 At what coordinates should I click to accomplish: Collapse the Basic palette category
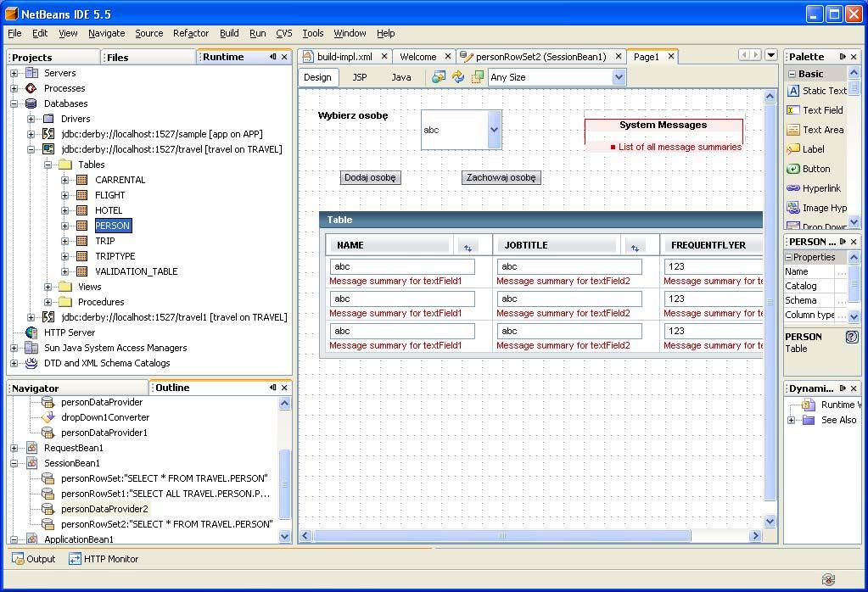click(x=792, y=74)
